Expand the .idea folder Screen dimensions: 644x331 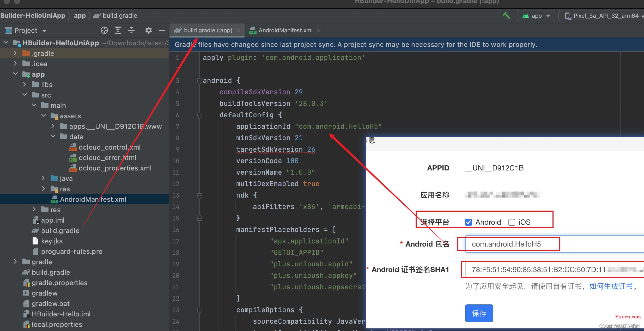click(x=15, y=63)
